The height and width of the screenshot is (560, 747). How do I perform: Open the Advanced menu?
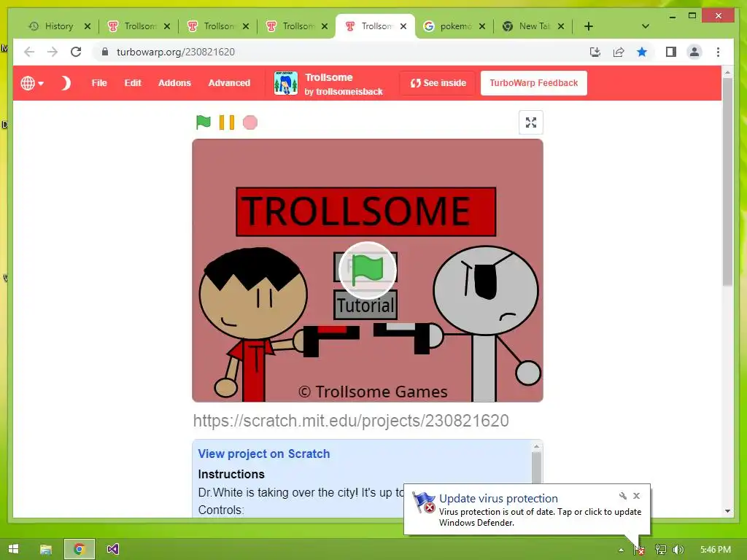pyautogui.click(x=229, y=83)
